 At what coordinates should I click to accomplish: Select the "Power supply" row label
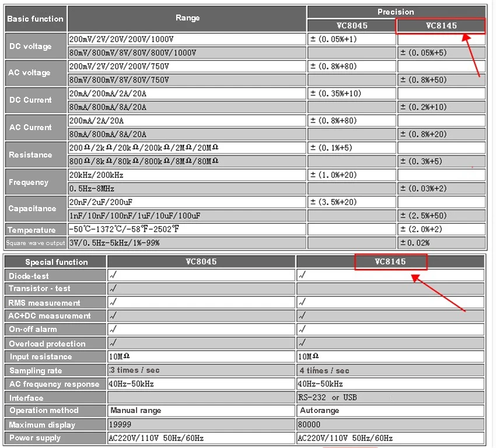55,438
